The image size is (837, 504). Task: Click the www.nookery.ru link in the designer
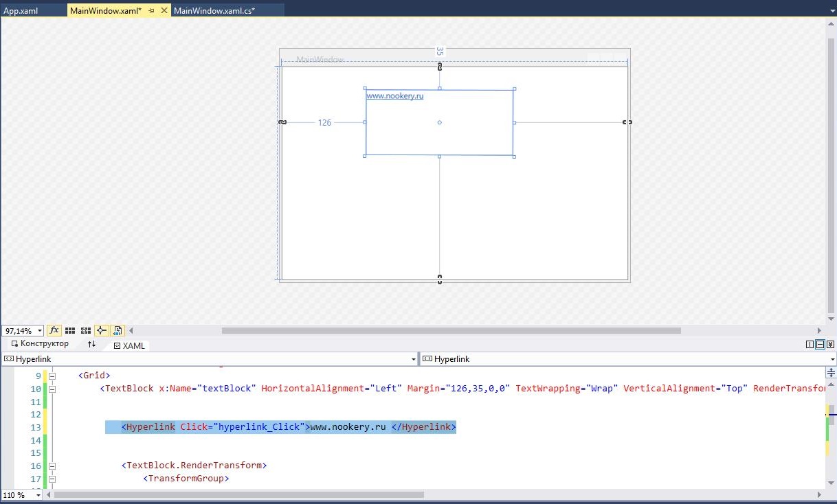[394, 96]
